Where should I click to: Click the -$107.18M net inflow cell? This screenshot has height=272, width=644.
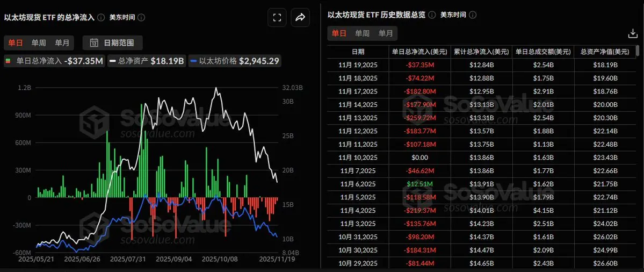click(x=419, y=144)
